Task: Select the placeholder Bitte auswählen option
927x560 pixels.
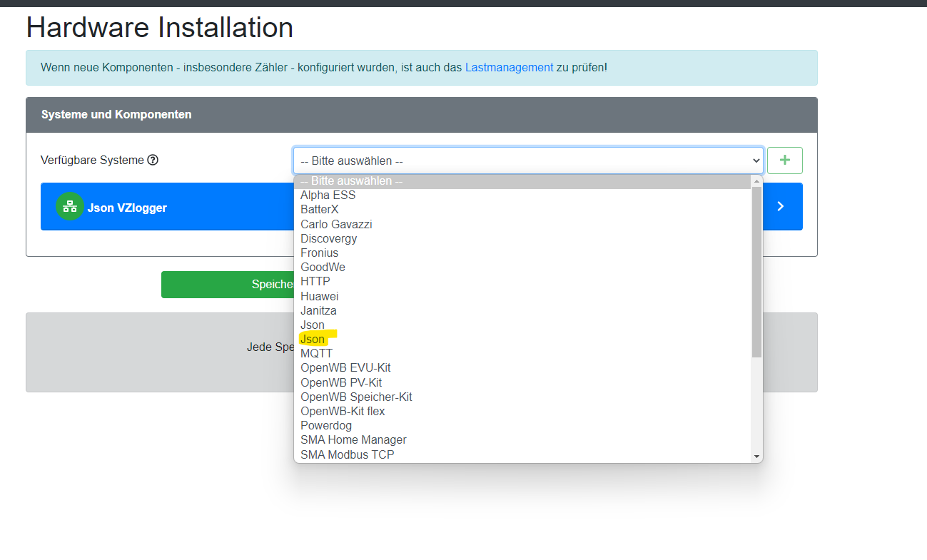Action: click(351, 181)
